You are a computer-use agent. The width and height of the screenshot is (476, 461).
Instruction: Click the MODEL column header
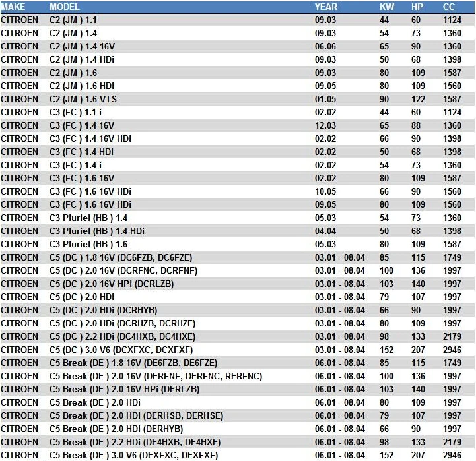64,7
